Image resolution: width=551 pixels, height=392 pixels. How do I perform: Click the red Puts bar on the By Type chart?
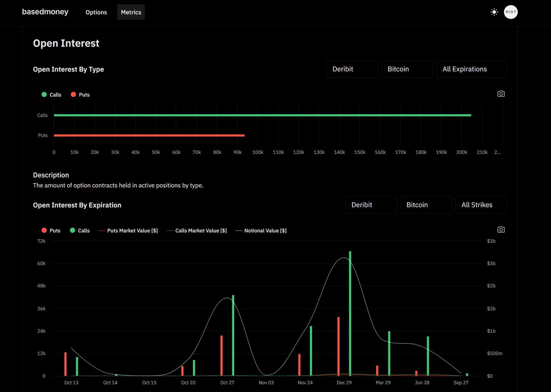pos(149,135)
